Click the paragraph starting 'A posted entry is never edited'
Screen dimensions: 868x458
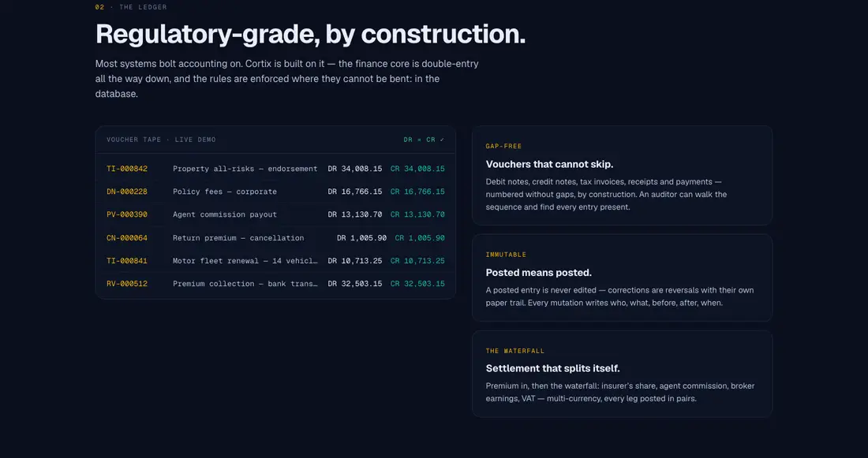point(619,296)
